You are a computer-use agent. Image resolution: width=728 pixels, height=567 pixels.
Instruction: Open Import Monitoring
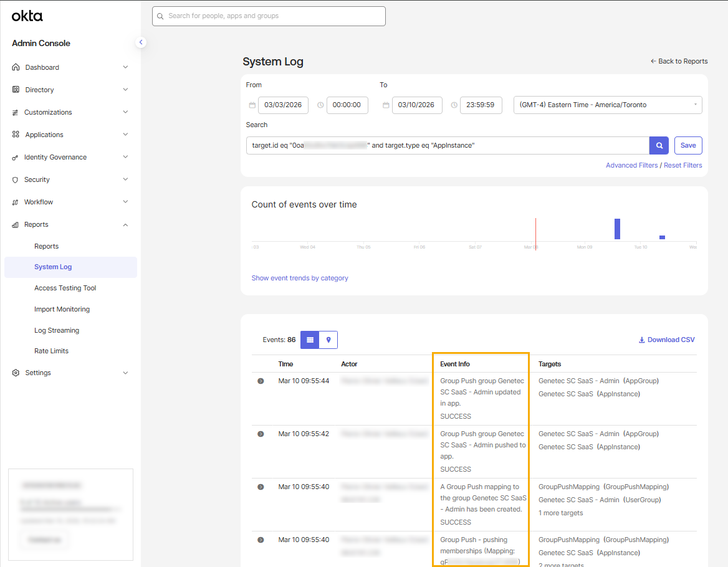62,309
